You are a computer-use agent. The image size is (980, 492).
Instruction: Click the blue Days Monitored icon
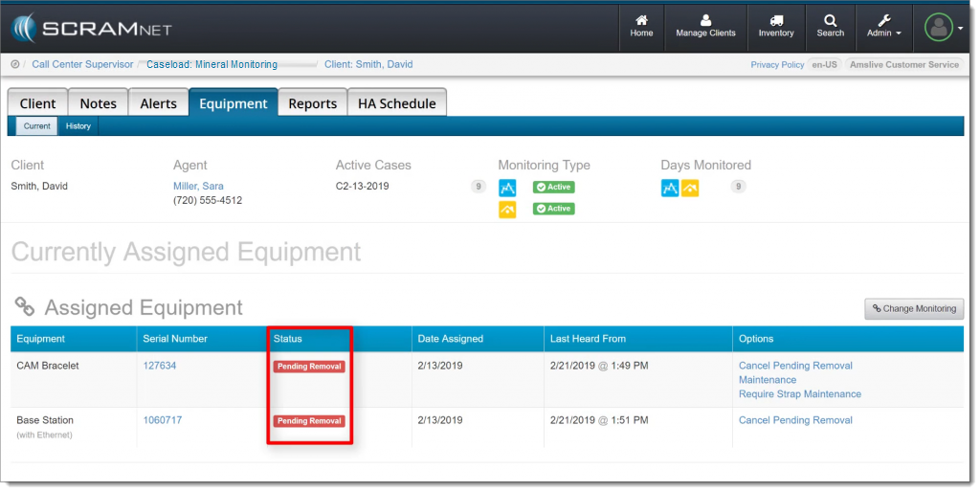(670, 188)
